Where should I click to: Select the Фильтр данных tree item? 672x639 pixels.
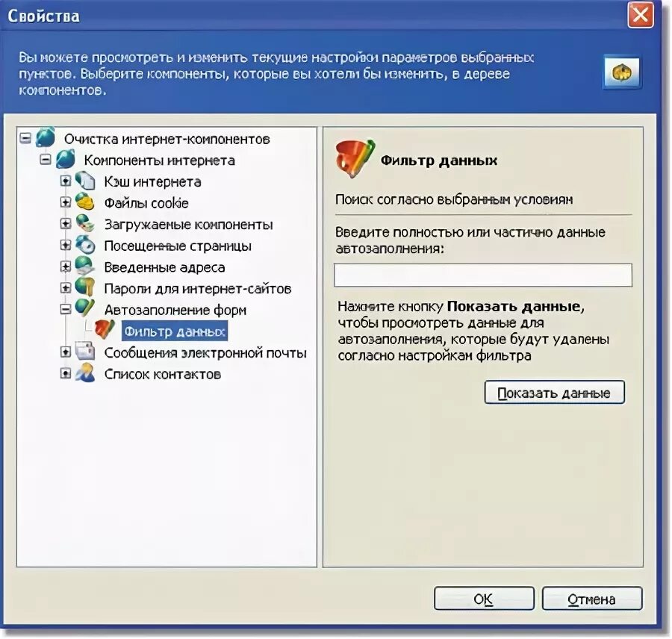click(175, 331)
